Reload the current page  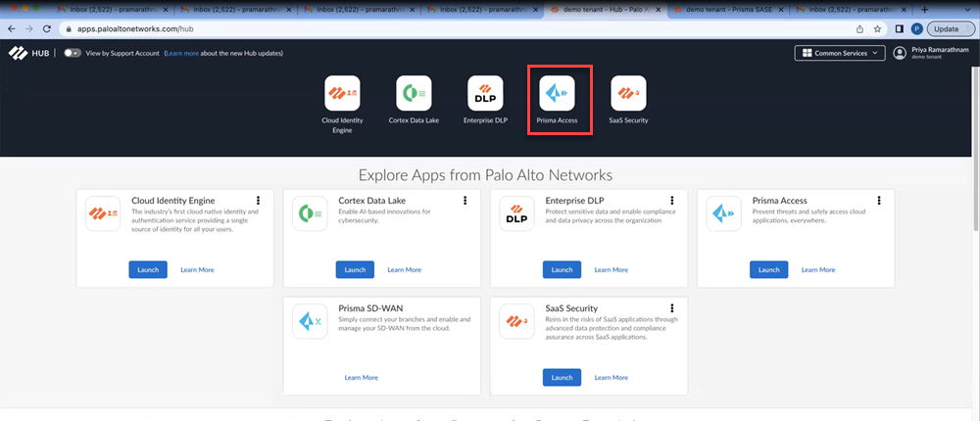(47, 28)
